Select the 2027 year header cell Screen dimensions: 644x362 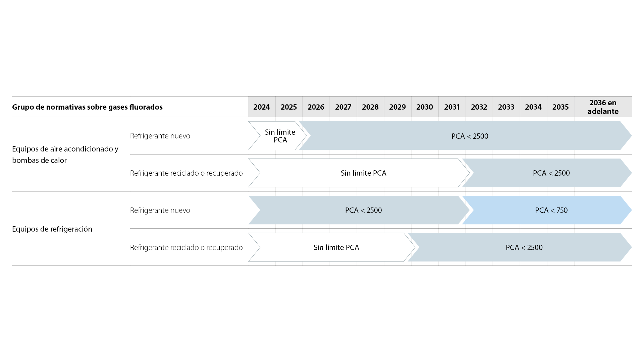[x=343, y=107]
